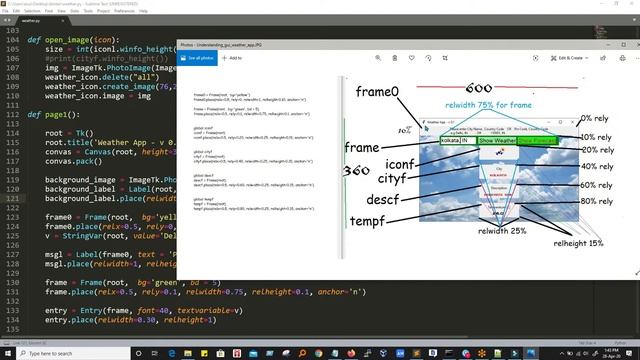Click the 'Type here to search' box
Screen dimensions: 640x360
[x=73, y=353]
